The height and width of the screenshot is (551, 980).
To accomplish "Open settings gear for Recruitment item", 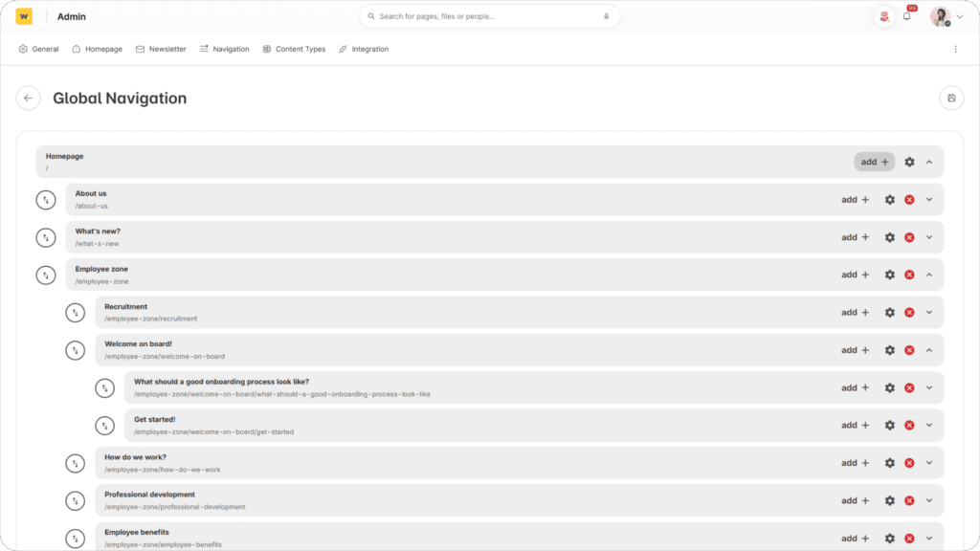I will [889, 313].
